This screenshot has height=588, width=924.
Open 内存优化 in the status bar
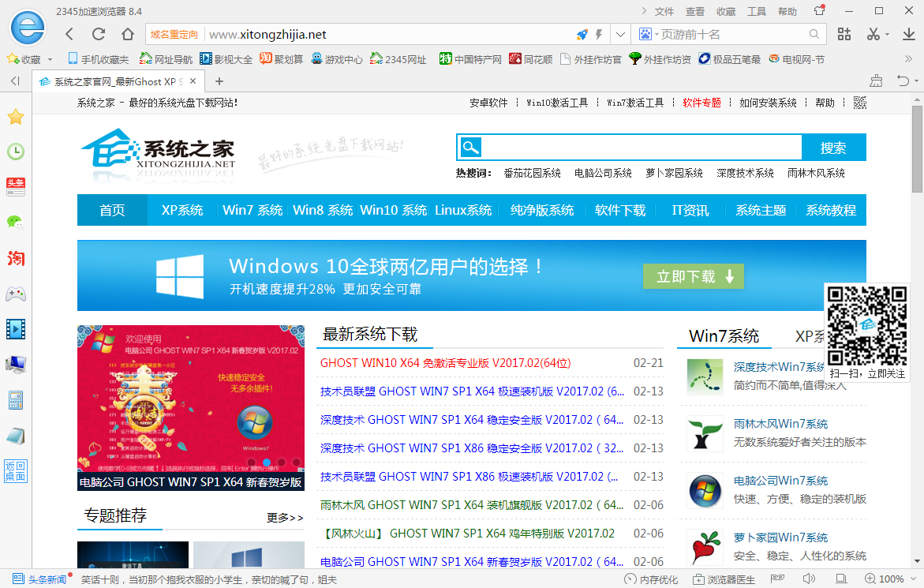point(651,579)
